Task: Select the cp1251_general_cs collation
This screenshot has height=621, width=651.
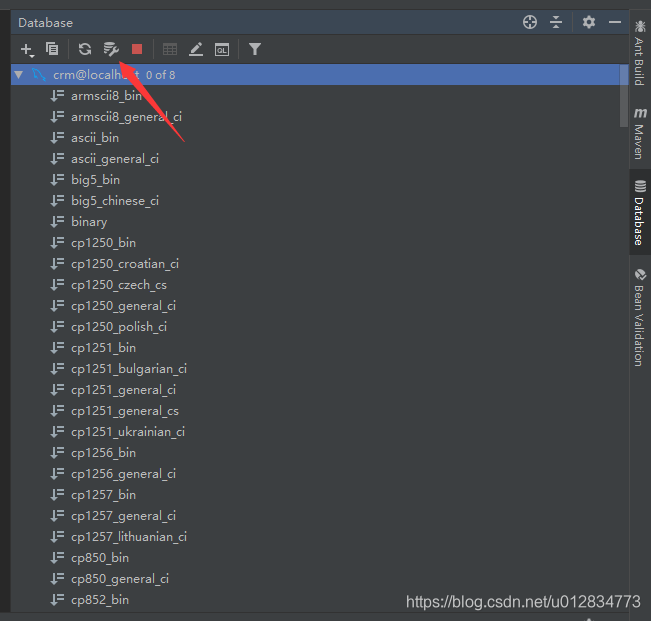Action: [x=125, y=411]
